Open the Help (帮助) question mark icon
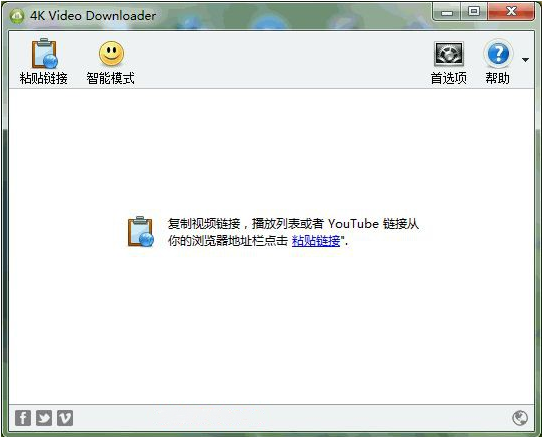Viewport: 543px width, 437px height. 498,53
